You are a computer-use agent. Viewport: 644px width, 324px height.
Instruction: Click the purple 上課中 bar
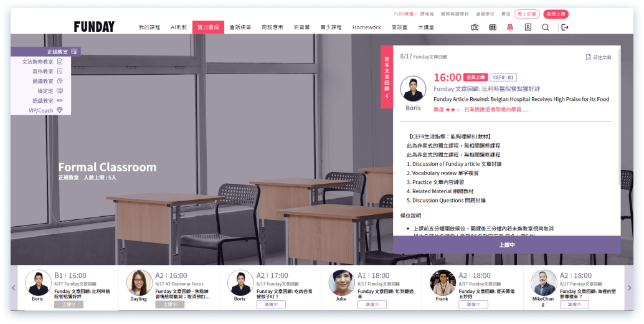506,245
